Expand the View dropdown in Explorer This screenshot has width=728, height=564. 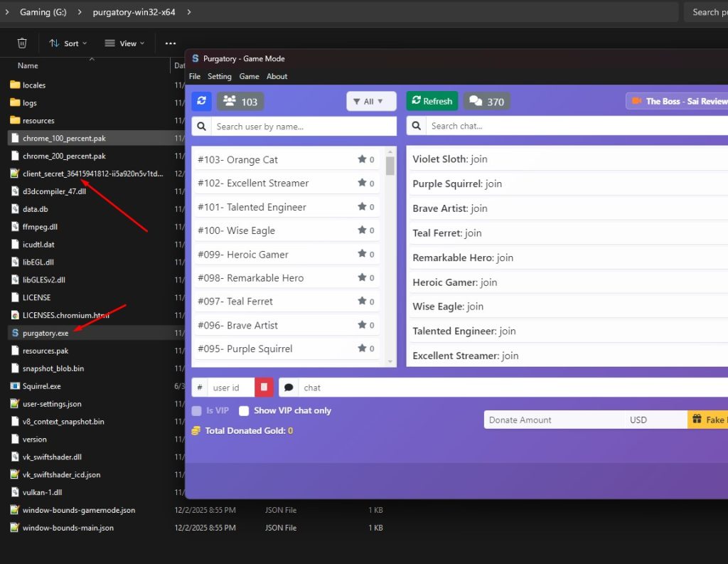(124, 43)
